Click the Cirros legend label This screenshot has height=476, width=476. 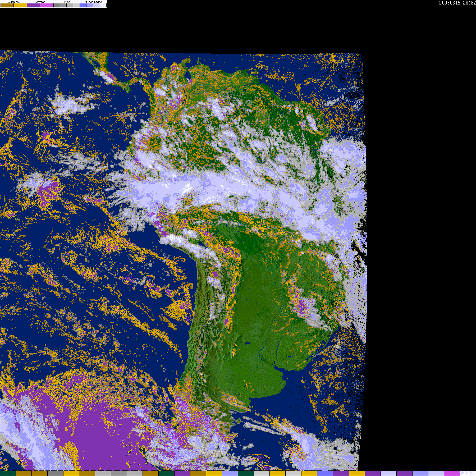(x=66, y=2)
